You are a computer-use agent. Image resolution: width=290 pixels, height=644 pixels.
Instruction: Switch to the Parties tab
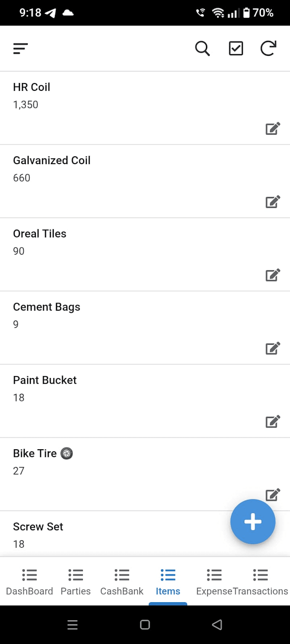[x=75, y=582]
